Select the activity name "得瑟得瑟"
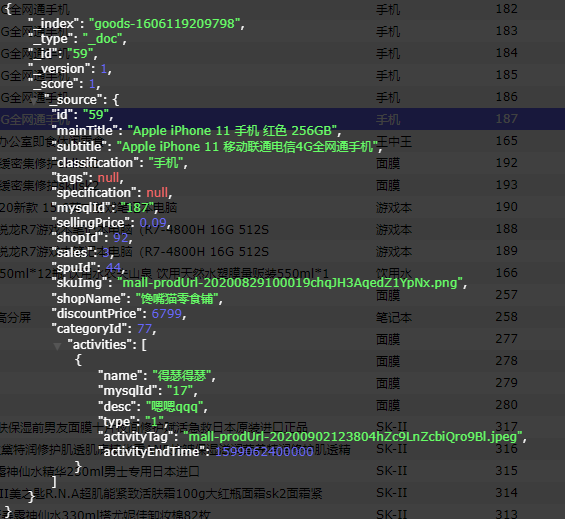Image resolution: width=565 pixels, height=519 pixels. pos(182,376)
